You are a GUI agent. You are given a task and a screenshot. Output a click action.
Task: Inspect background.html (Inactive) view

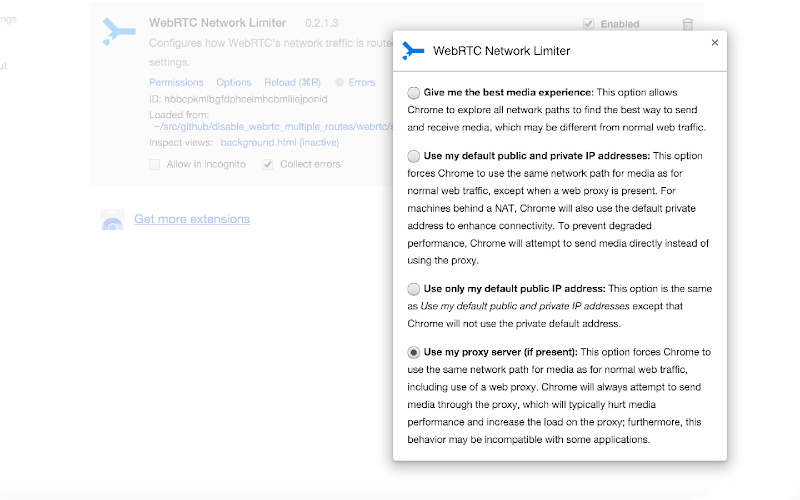[x=280, y=142]
